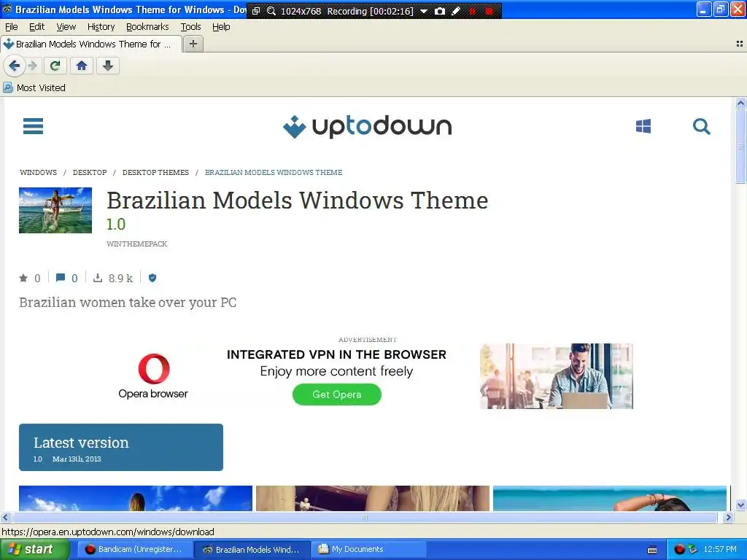747x560 pixels.
Task: Open the middle screenshot preview
Action: tap(373, 498)
